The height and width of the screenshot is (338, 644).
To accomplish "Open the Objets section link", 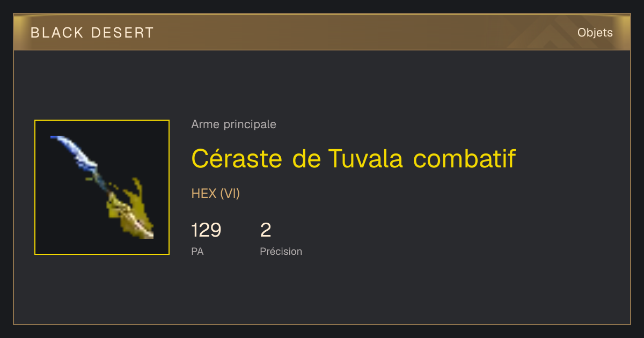I will tap(595, 33).
